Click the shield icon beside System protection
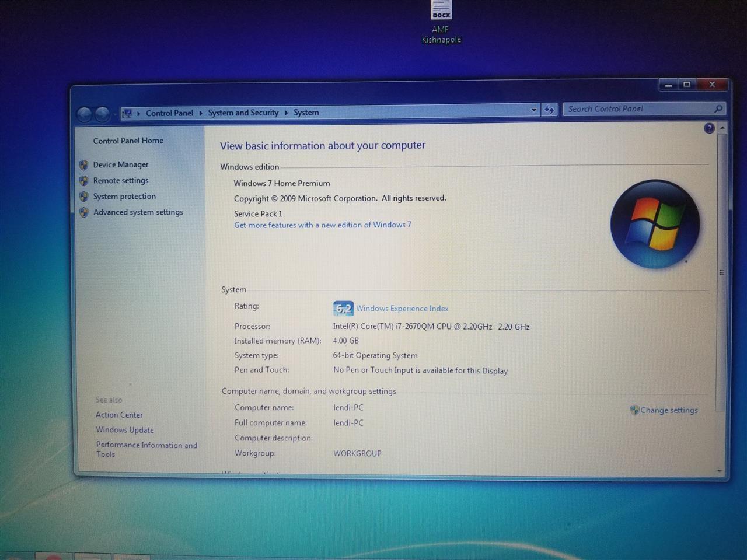Viewport: 747px width, 560px height. pyautogui.click(x=84, y=197)
